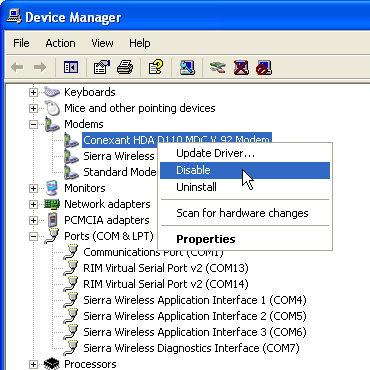Viewport: 370px width, 370px height.
Task: Click the Network adapters card icon
Action: [x=52, y=204]
